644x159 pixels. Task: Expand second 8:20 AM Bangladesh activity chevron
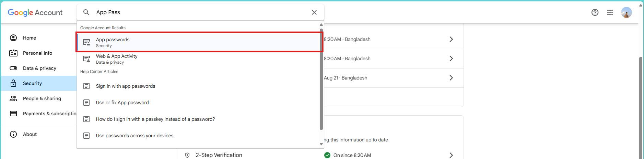pyautogui.click(x=451, y=59)
